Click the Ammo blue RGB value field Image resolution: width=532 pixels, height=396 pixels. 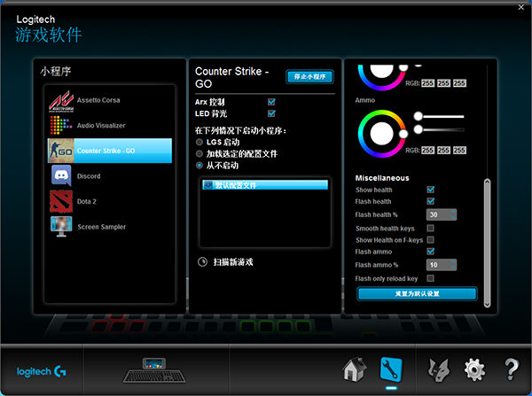(459, 151)
